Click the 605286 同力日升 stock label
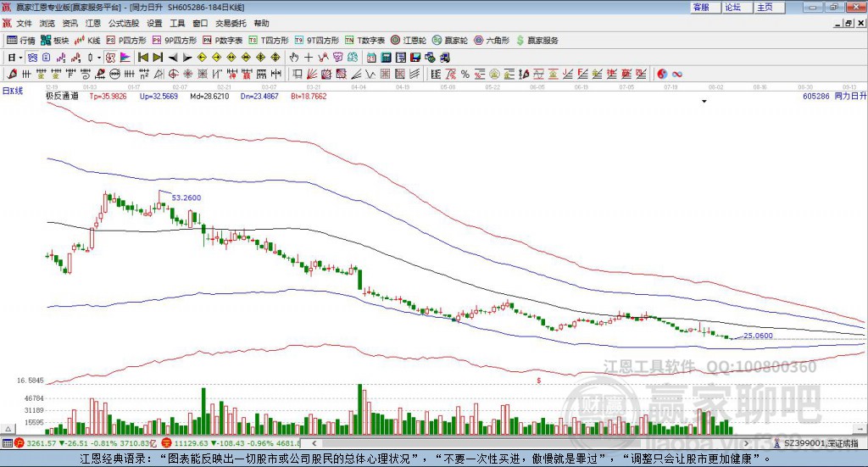This screenshot has width=868, height=467. [x=834, y=97]
